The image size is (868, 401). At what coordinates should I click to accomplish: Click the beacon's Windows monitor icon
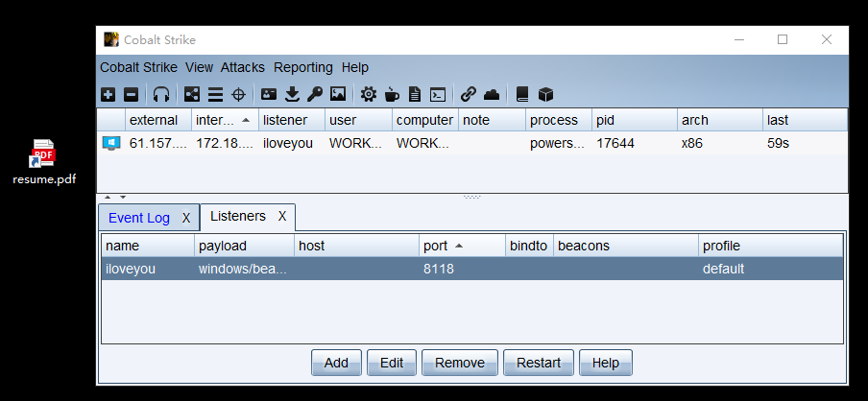point(111,144)
